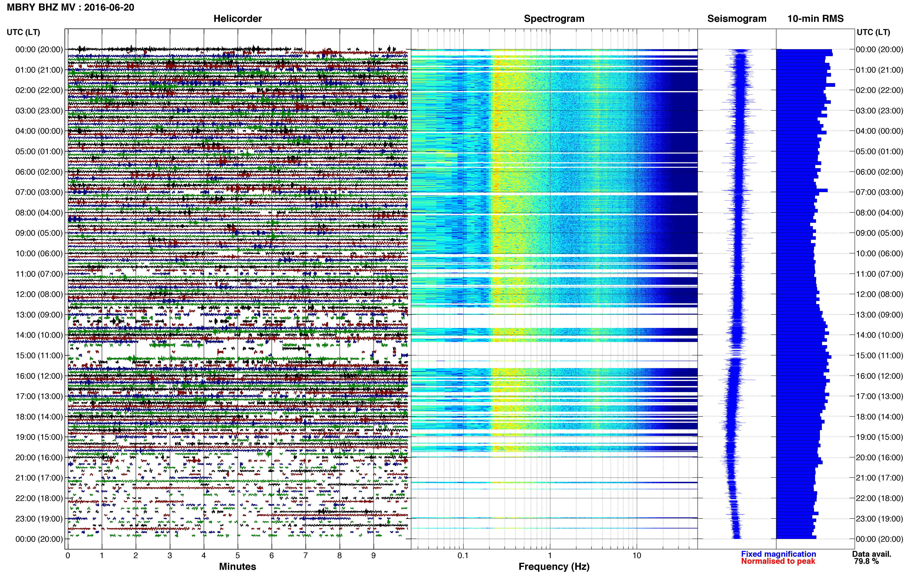Click 06:00 (02:00) label left of the helicorder
924x578 pixels.
pyautogui.click(x=39, y=172)
